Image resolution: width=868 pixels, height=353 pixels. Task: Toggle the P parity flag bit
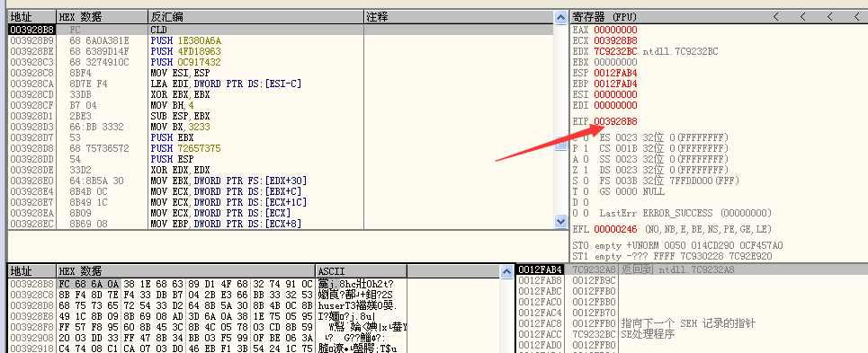[x=586, y=148]
